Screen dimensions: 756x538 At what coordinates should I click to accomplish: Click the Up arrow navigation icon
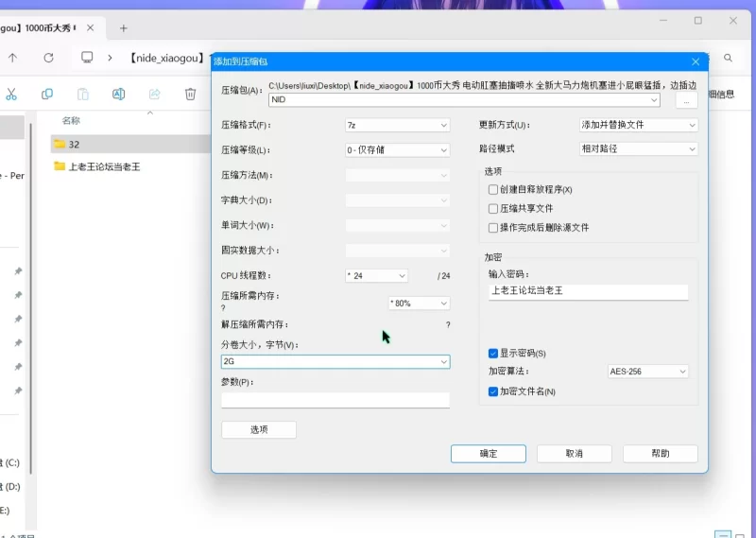12,58
